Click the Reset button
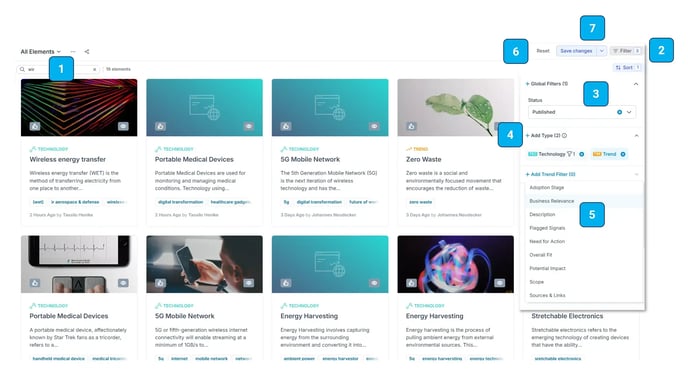The height and width of the screenshot is (380, 688). pyautogui.click(x=543, y=51)
